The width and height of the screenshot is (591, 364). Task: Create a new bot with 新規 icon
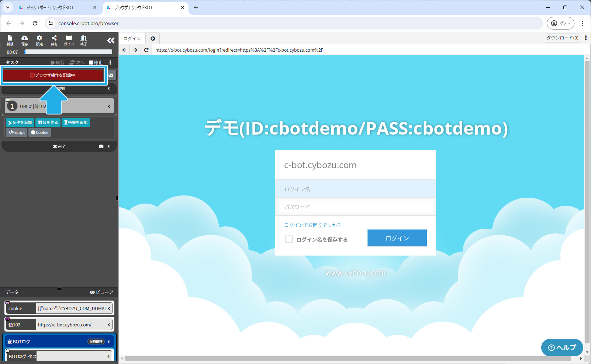pyautogui.click(x=10, y=40)
